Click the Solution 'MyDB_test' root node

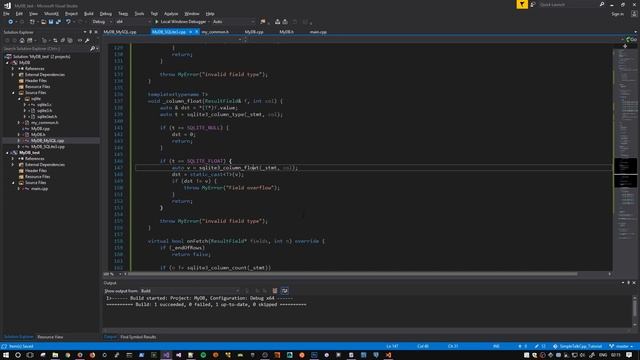click(41, 57)
